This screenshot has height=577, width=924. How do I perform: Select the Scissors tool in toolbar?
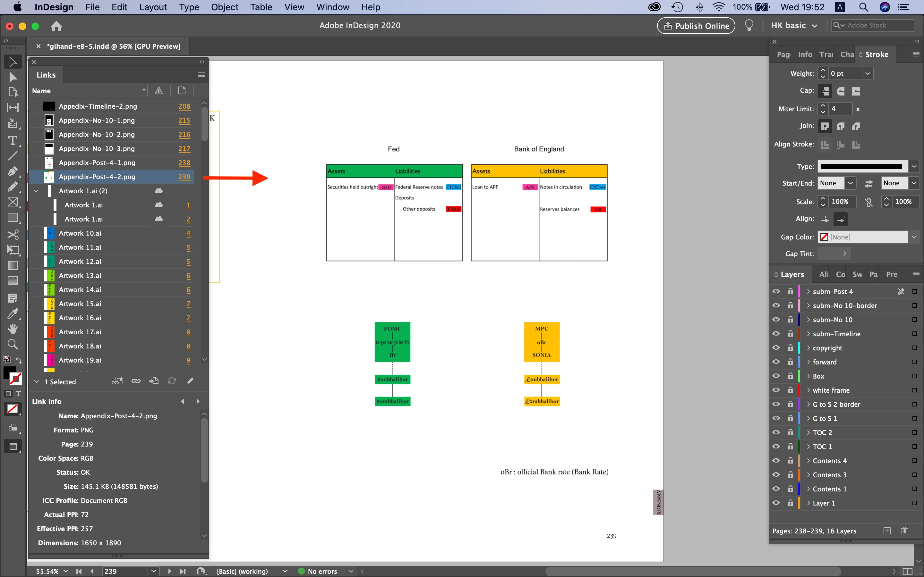pyautogui.click(x=13, y=234)
